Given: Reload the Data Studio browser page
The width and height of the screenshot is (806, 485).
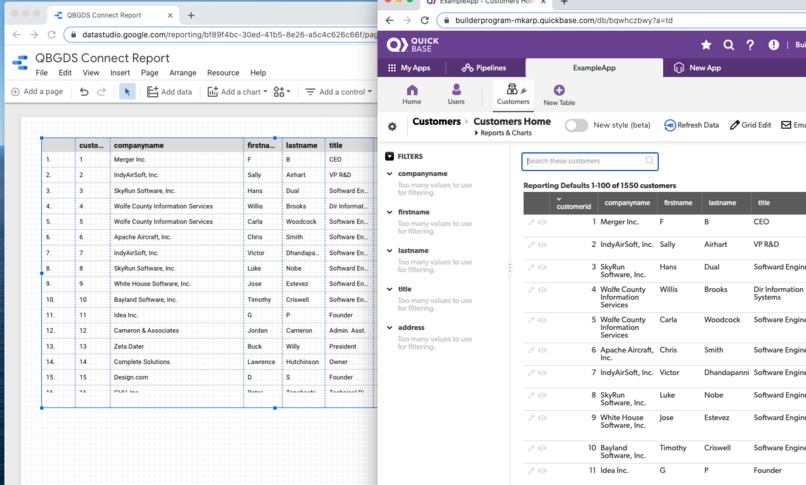Looking at the screenshot, I should [x=51, y=35].
